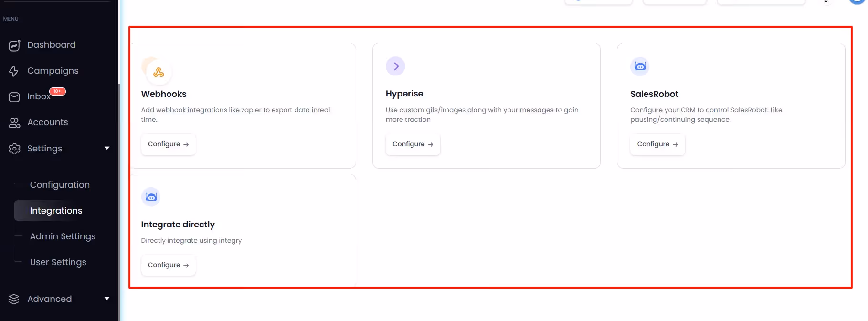Viewport: 868px width, 321px height.
Task: Click the Integrate directly card title
Action: click(x=178, y=225)
